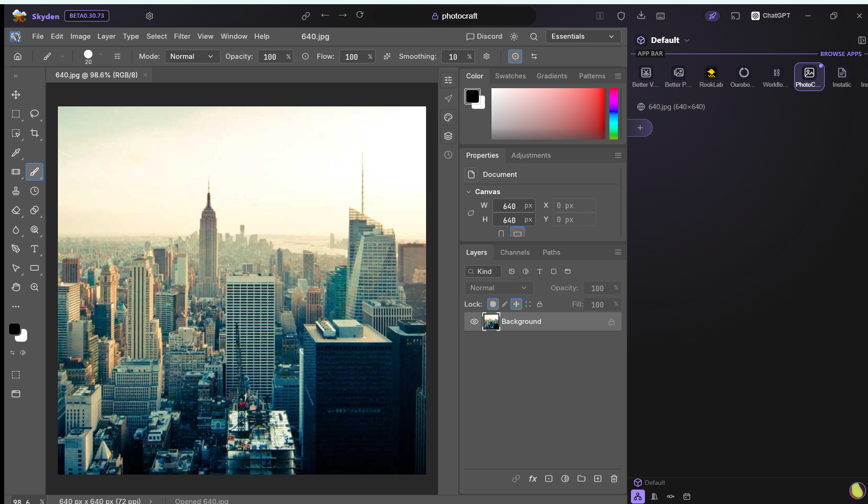
Task: Toggle lock all padlock icon
Action: click(x=539, y=304)
